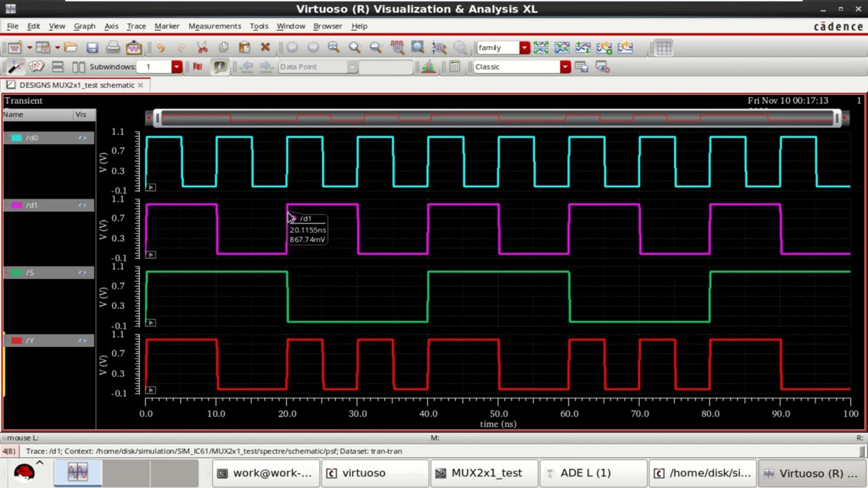868x488 pixels.
Task: Expand the new subwindow dropdown arrow
Action: [x=58, y=47]
